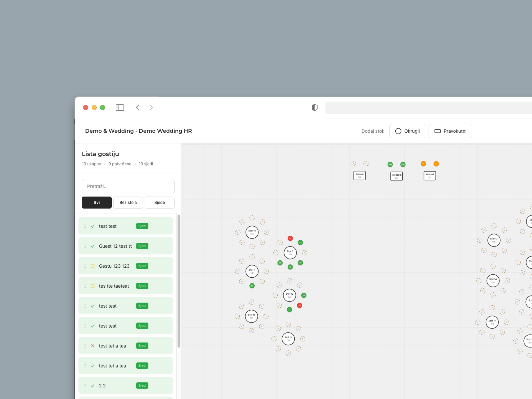Click the Guest 12 test tt row

(x=126, y=246)
